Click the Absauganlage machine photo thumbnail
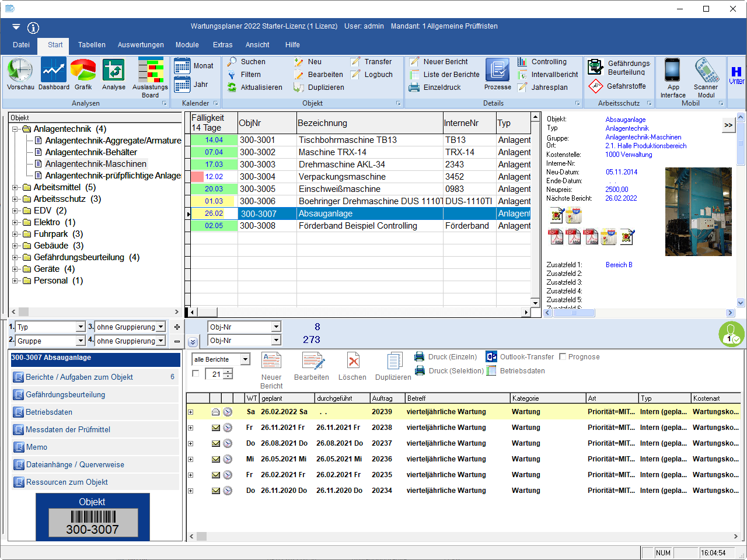The width and height of the screenshot is (747, 560). tap(698, 212)
